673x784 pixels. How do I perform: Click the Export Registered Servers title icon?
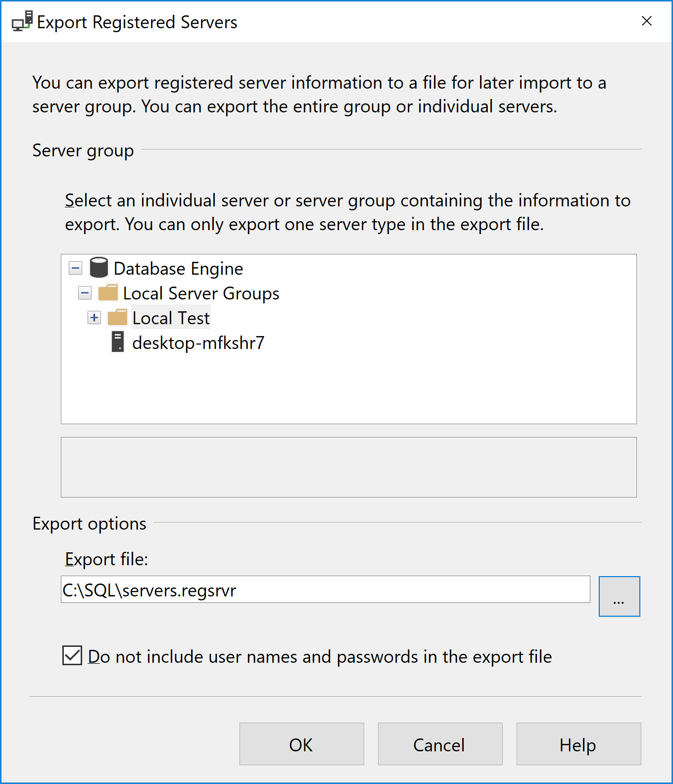tap(22, 22)
